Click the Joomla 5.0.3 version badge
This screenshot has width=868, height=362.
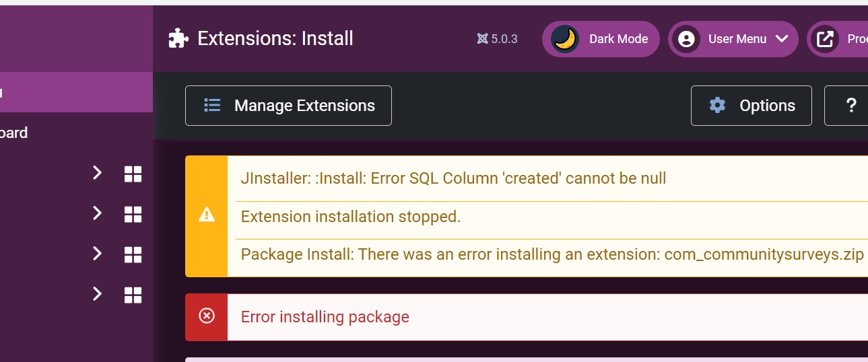(x=497, y=39)
